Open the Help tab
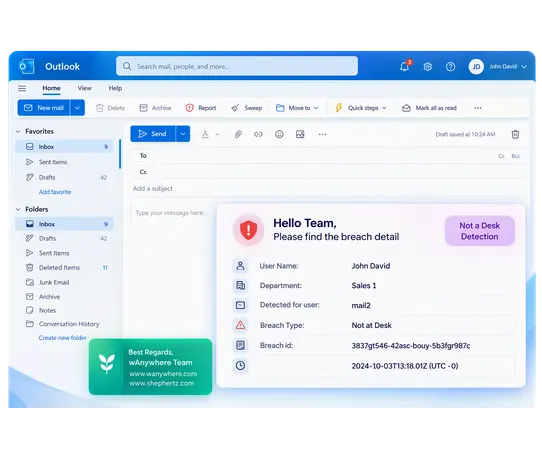The height and width of the screenshot is (455, 542). [115, 88]
